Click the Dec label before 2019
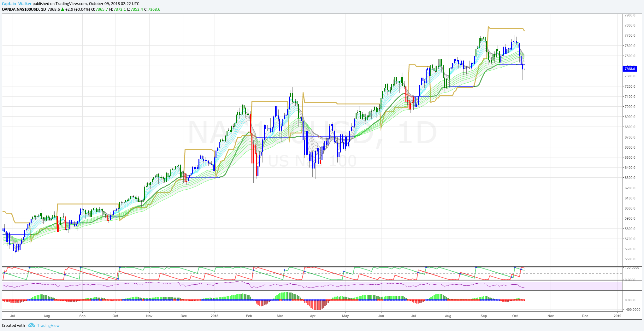644x331 pixels. pos(585,316)
